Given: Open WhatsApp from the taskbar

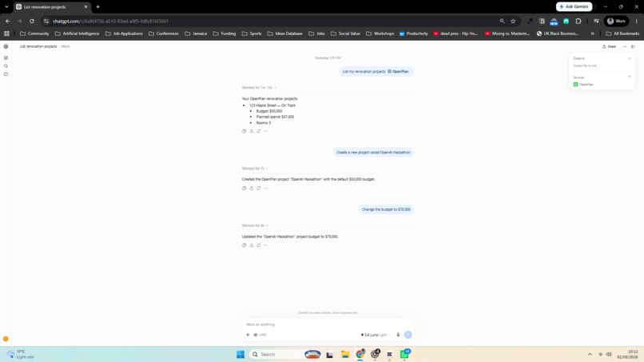Looking at the screenshot, I should pos(405,354).
